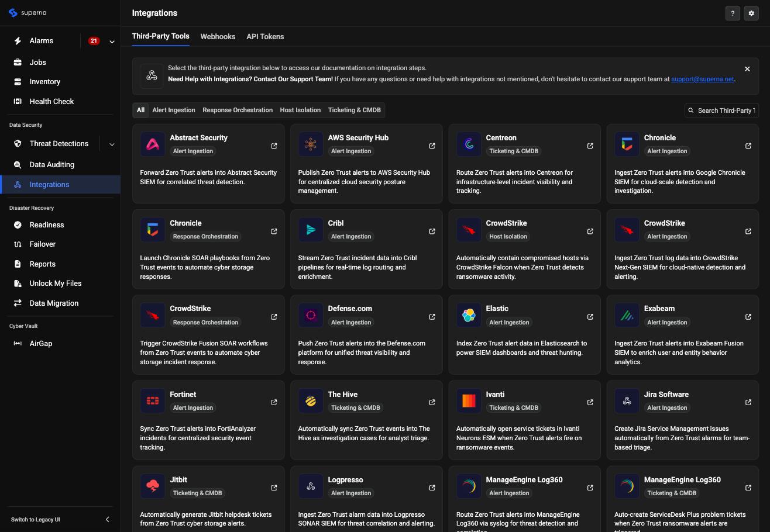Click the Exabeam logo icon
The width and height of the screenshot is (770, 532).
[627, 315]
